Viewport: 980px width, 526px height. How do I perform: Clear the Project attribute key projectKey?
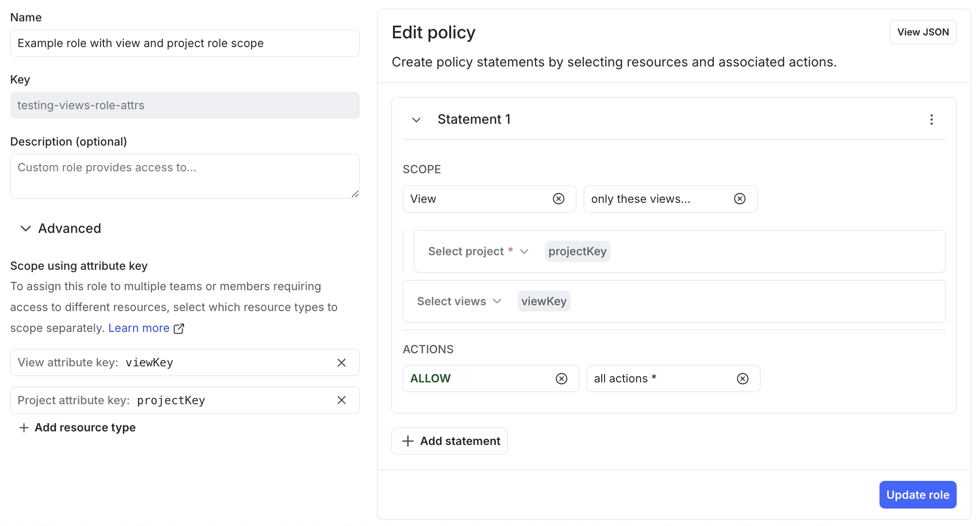[x=341, y=400]
